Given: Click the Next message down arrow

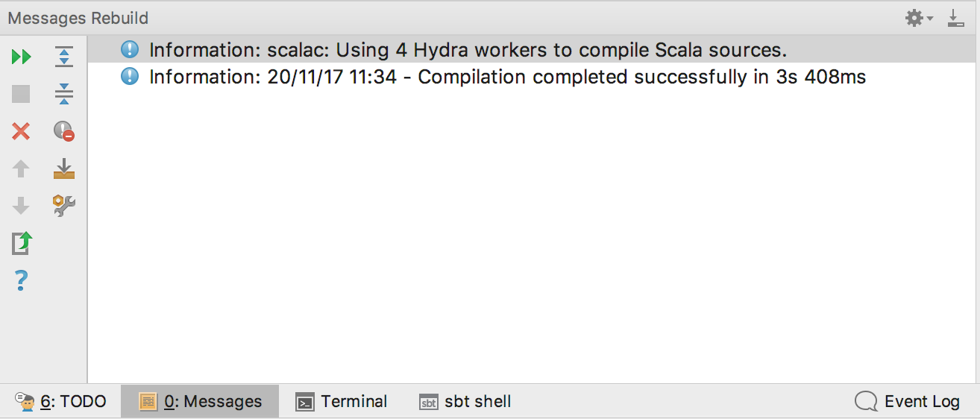Looking at the screenshot, I should (21, 206).
